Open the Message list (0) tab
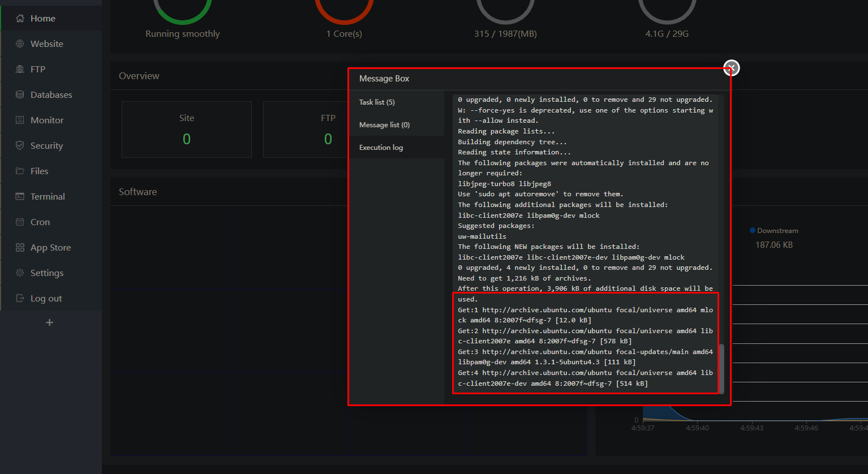Viewport: 868px width, 474px height. coord(384,125)
